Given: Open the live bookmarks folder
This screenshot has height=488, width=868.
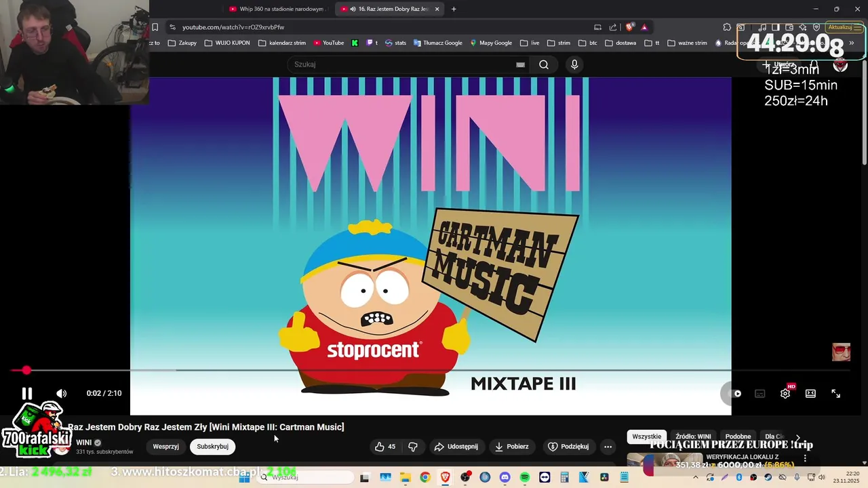Looking at the screenshot, I should tap(530, 43).
